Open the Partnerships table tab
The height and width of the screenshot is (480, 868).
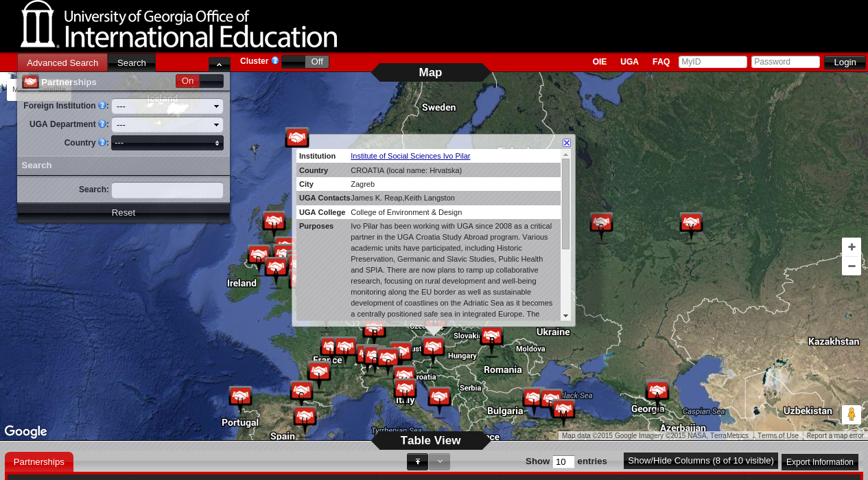coord(39,461)
